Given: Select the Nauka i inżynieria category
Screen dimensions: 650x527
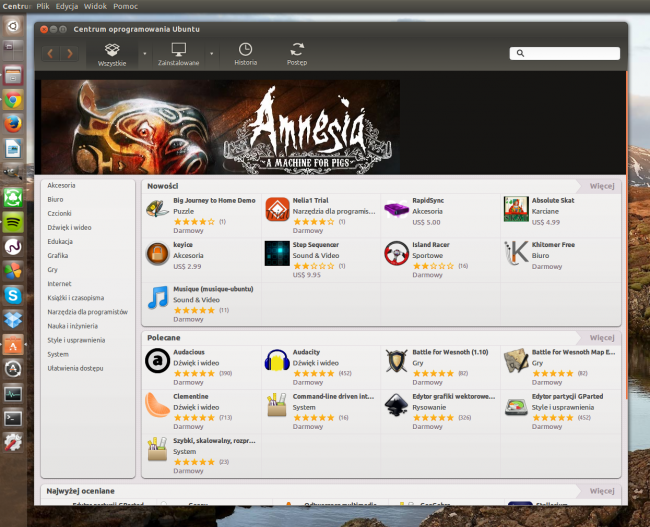Looking at the screenshot, I should [73, 326].
